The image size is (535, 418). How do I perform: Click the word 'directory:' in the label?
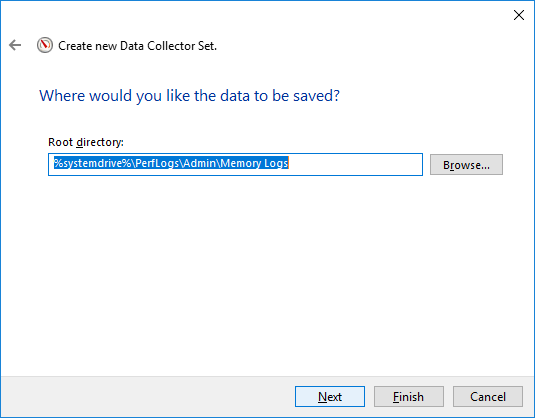click(100, 142)
